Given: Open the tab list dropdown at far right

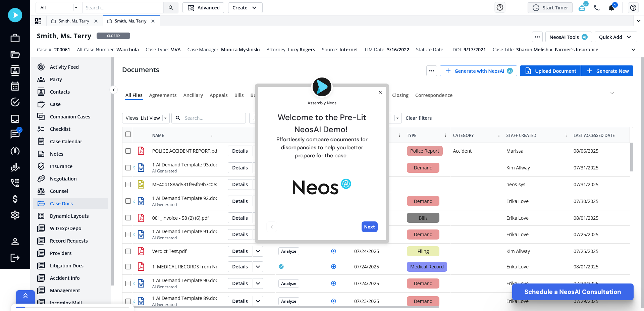Looking at the screenshot, I should [x=638, y=21].
